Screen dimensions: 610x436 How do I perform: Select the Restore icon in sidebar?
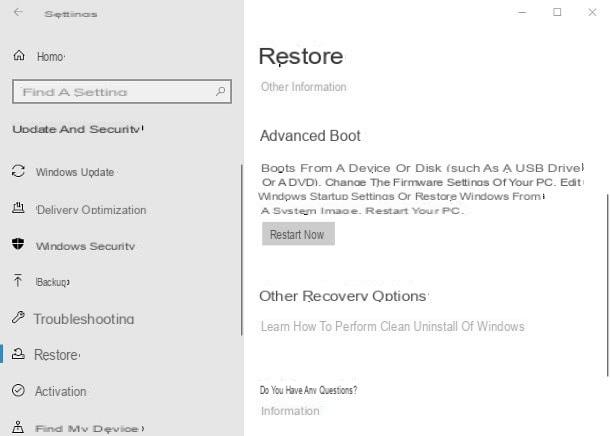click(18, 354)
